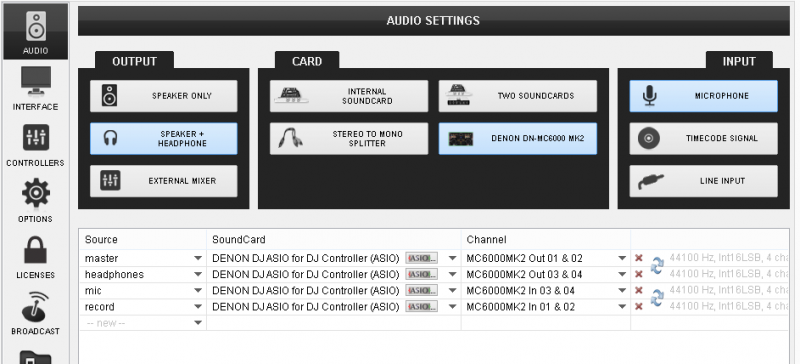Image resolution: width=800 pixels, height=364 pixels.
Task: Select the Input tab header
Action: coord(739,61)
